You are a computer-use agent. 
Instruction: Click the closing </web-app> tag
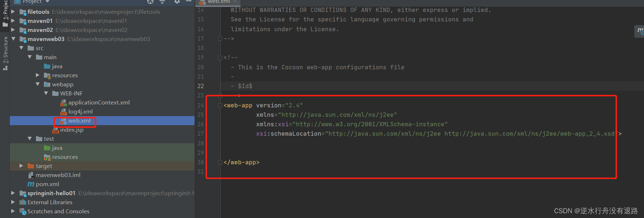click(x=242, y=163)
